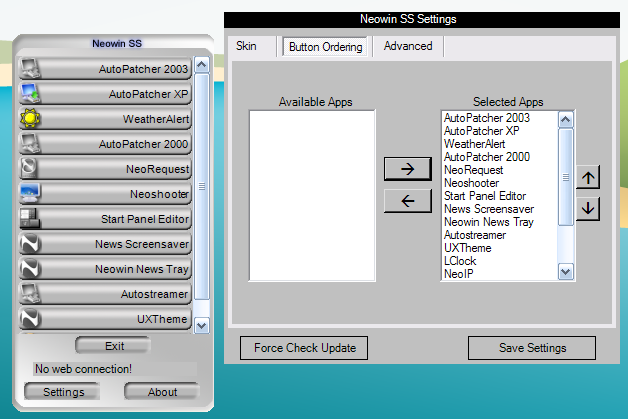Click Selected Apps scroll down arrow
628x419 pixels.
pos(566,272)
